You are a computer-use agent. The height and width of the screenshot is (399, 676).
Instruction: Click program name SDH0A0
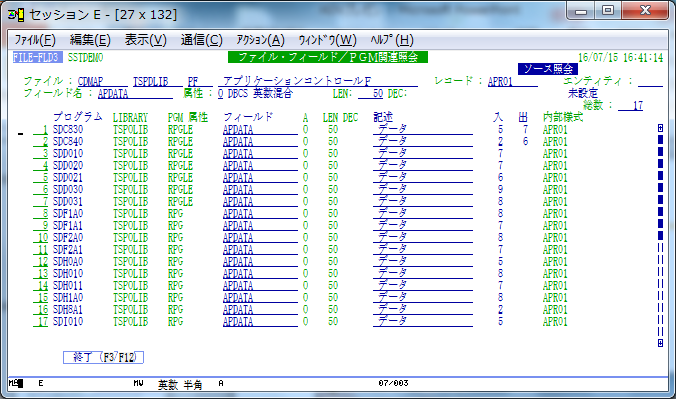68,261
